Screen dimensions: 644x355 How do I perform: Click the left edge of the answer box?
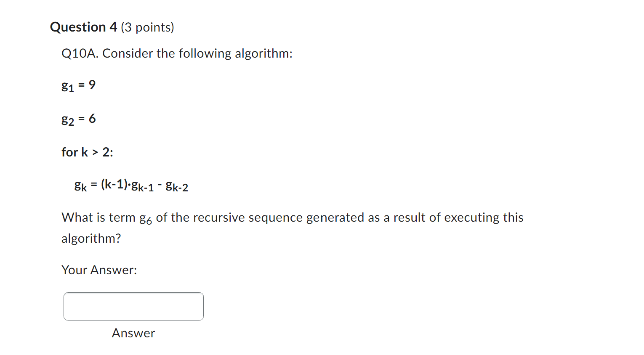(65, 306)
